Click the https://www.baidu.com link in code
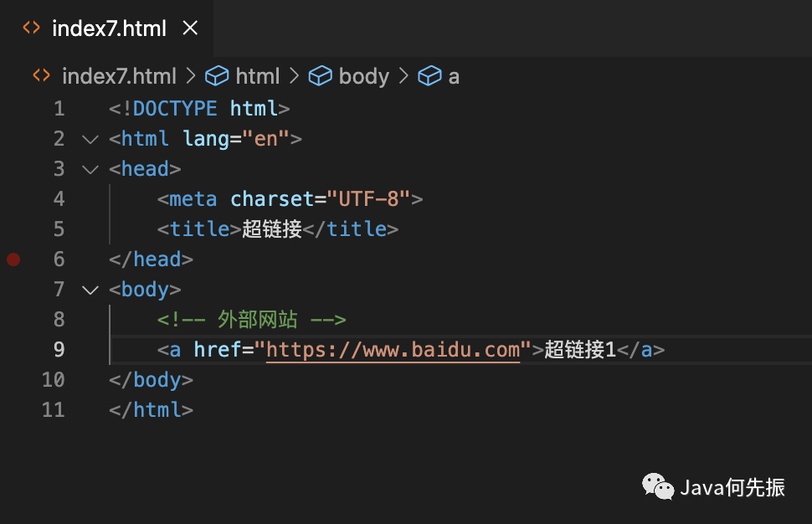The width and height of the screenshot is (812, 524). (393, 350)
